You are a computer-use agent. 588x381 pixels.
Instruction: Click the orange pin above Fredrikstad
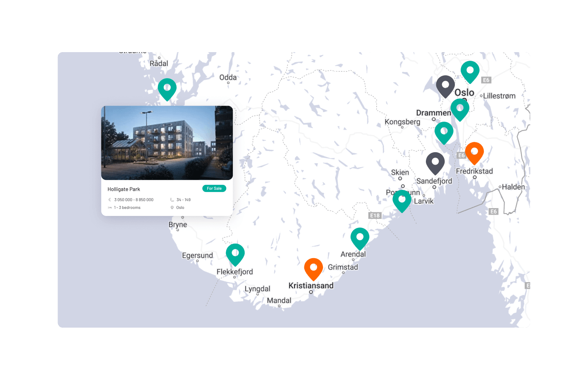[x=474, y=152]
